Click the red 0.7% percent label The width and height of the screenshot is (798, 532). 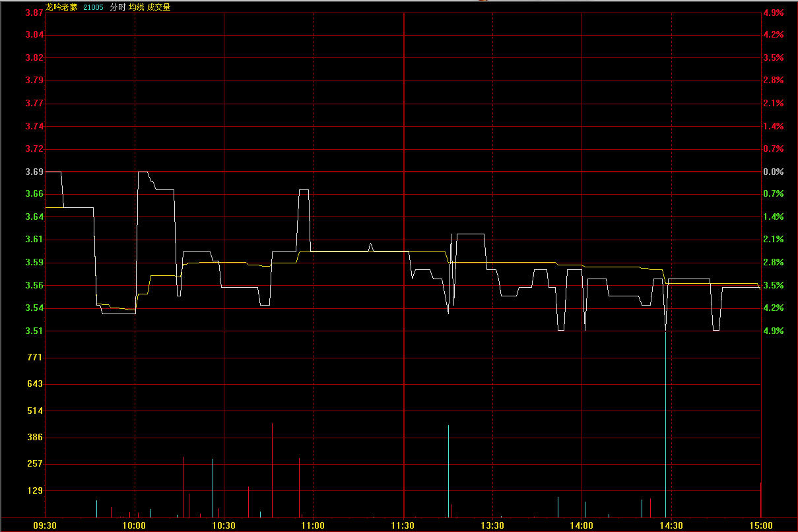coord(773,149)
